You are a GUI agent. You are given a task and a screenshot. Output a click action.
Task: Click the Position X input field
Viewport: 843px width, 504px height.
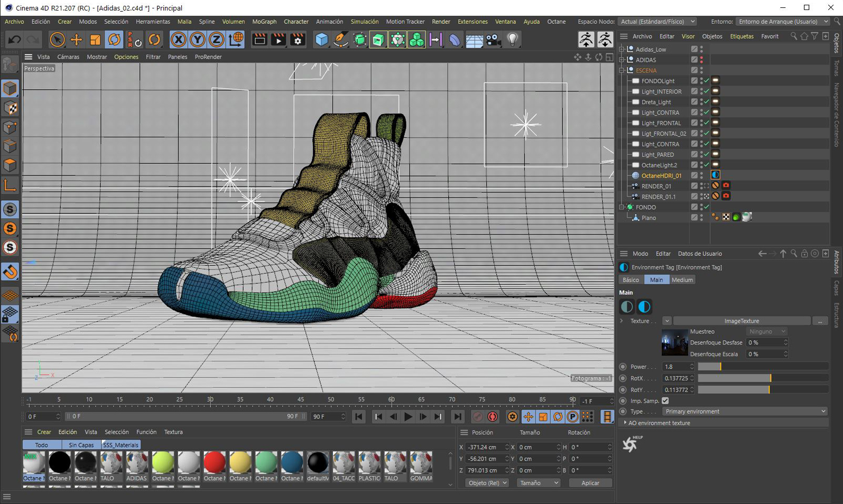[x=487, y=447]
